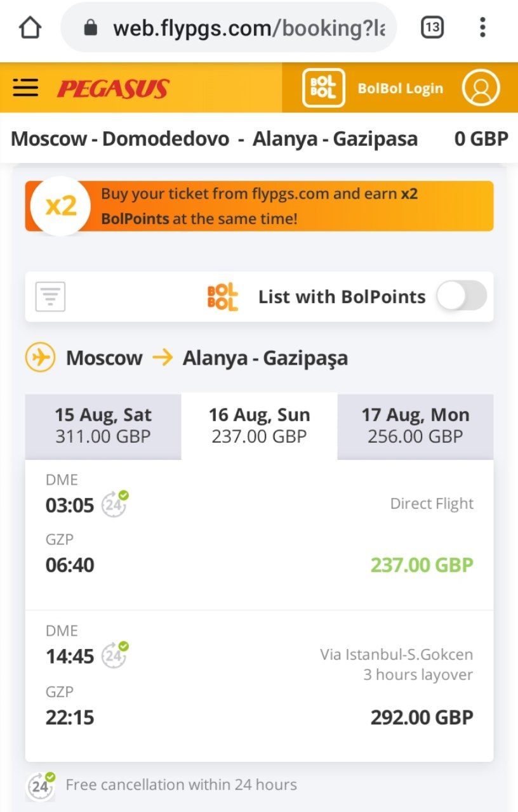
Task: Go to browser home page
Action: [30, 27]
